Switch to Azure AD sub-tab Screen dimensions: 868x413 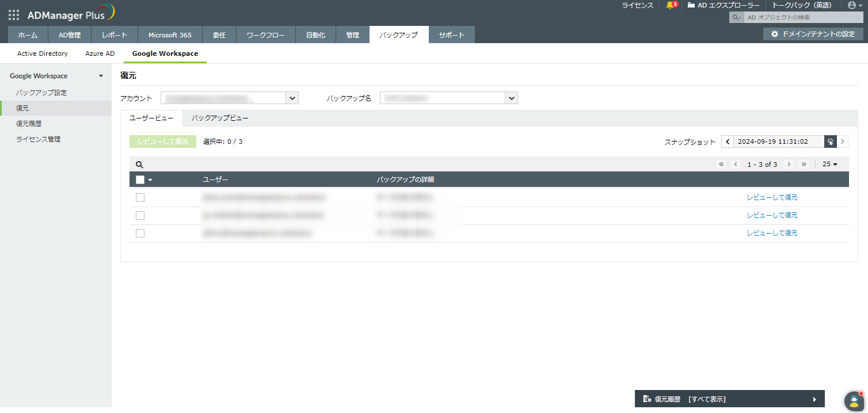tap(100, 53)
